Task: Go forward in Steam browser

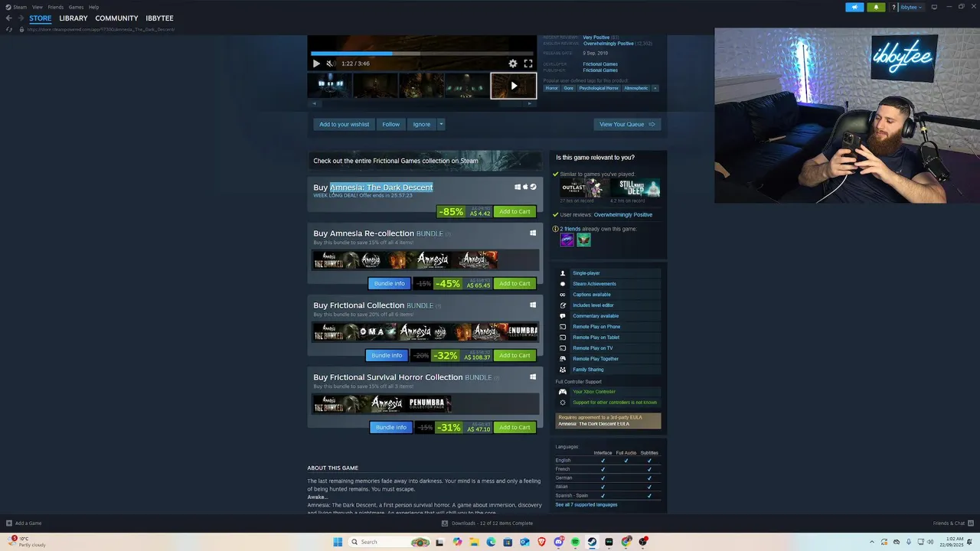Action: pyautogui.click(x=20, y=18)
